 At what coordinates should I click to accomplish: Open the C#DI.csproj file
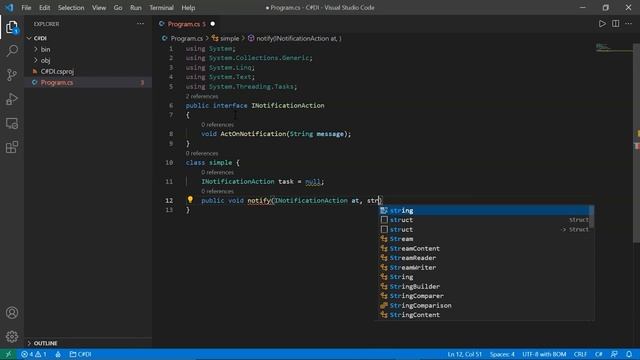click(x=57, y=71)
